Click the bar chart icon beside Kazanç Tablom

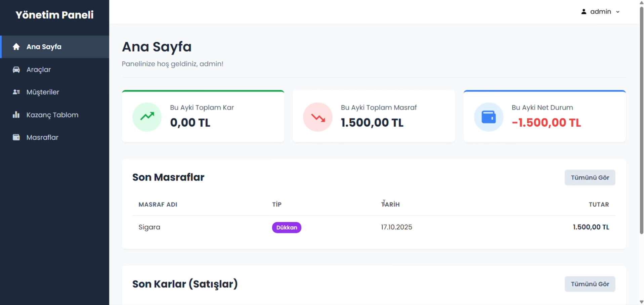[16, 115]
